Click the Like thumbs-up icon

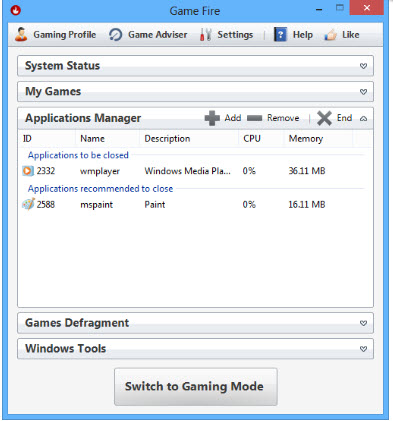pyautogui.click(x=331, y=35)
